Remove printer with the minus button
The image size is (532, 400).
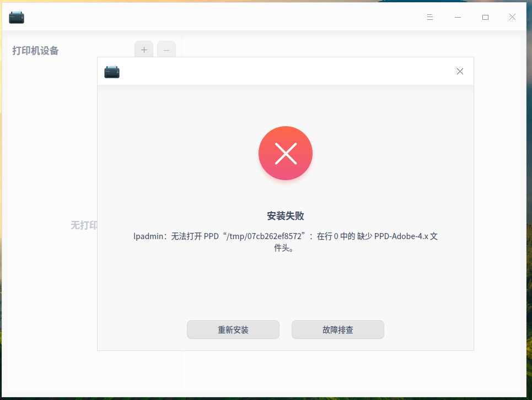point(166,50)
